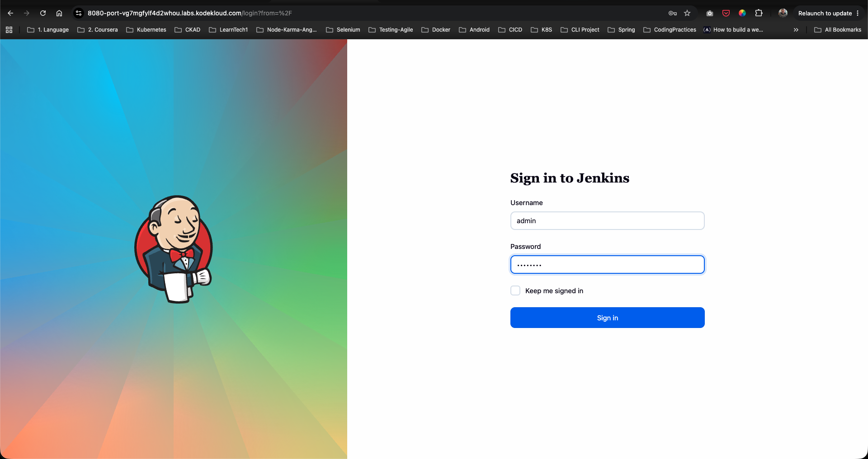Click the saved passwords key icon

[x=673, y=13]
